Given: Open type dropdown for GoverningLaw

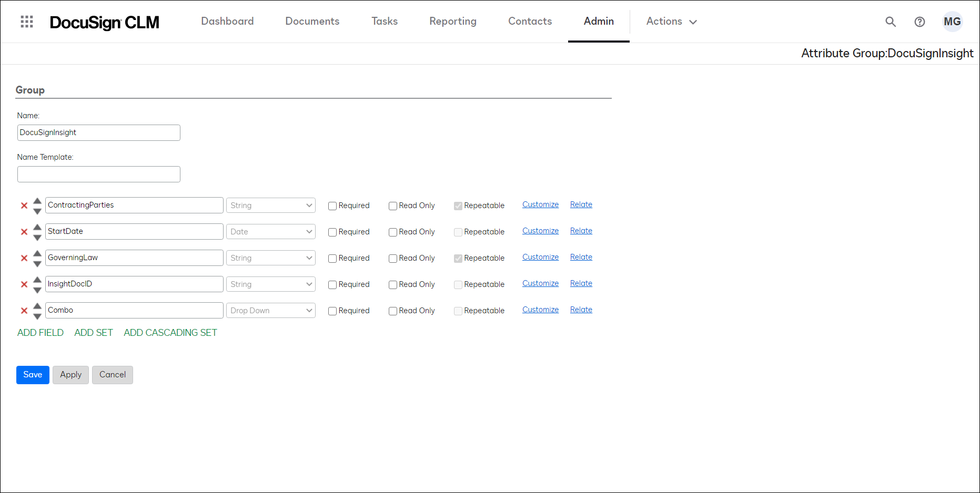Looking at the screenshot, I should pos(271,258).
